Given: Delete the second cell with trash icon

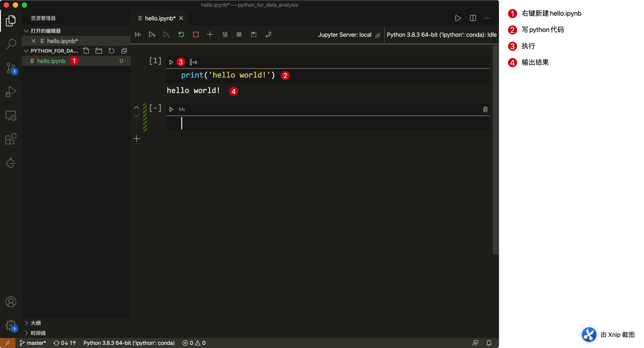Looking at the screenshot, I should point(485,109).
